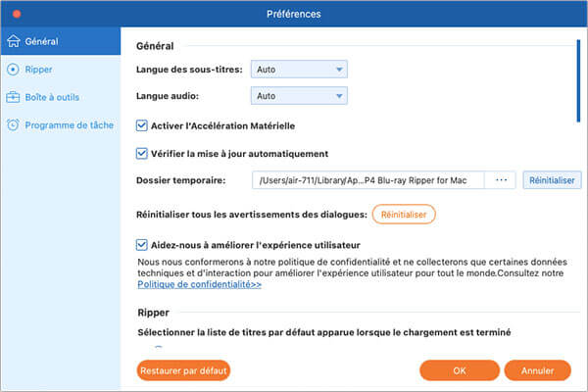Click the Ripper disc icon in sidebar
The image size is (588, 392).
13,70
